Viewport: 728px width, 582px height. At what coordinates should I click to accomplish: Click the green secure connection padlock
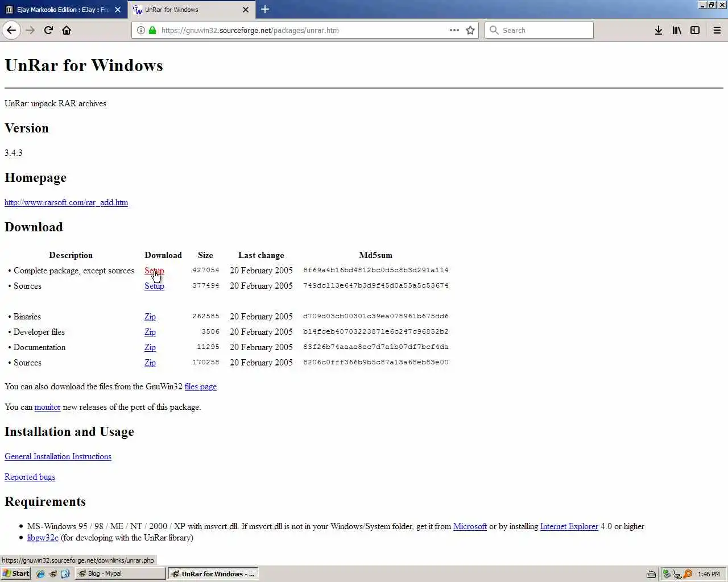pyautogui.click(x=152, y=30)
